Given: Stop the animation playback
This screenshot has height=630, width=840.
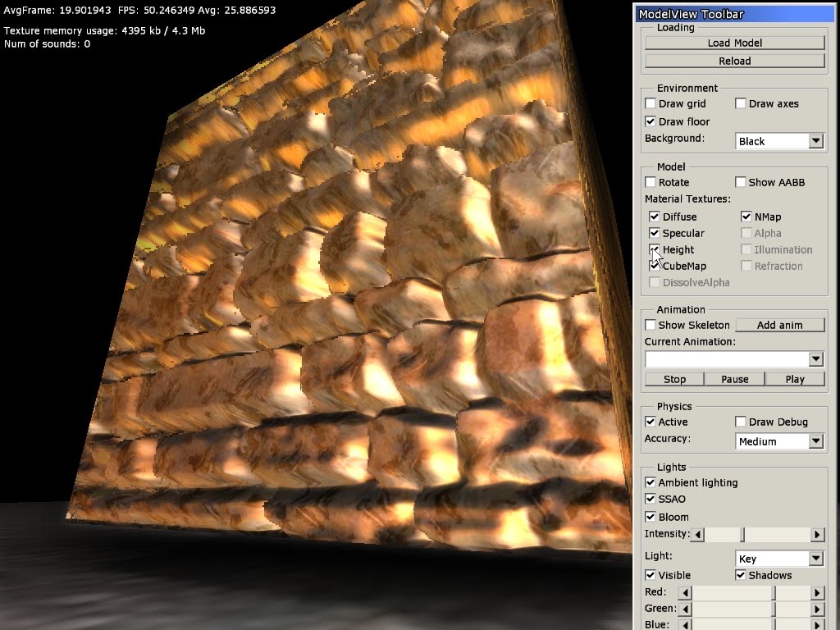Looking at the screenshot, I should pyautogui.click(x=674, y=379).
